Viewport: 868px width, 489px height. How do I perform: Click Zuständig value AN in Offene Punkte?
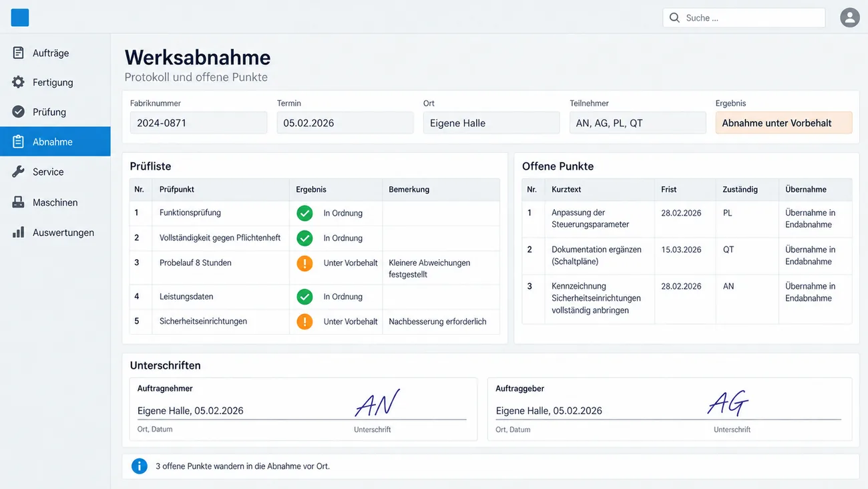728,287
